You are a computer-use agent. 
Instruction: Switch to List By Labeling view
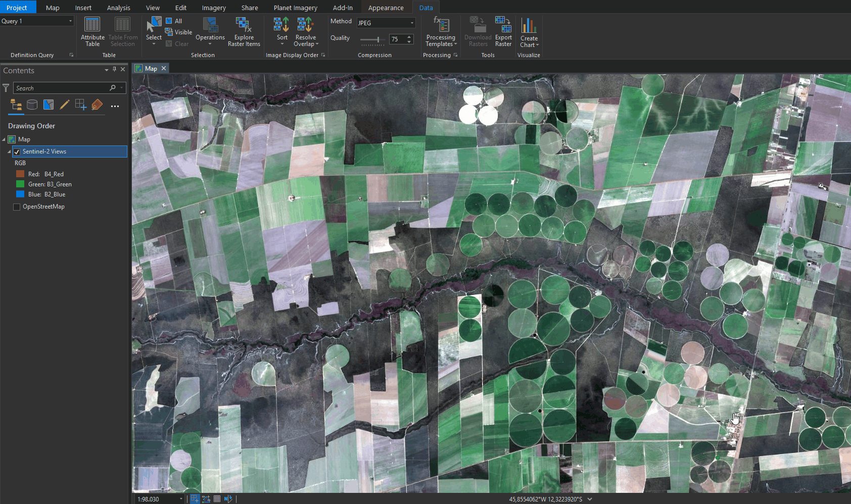point(97,105)
